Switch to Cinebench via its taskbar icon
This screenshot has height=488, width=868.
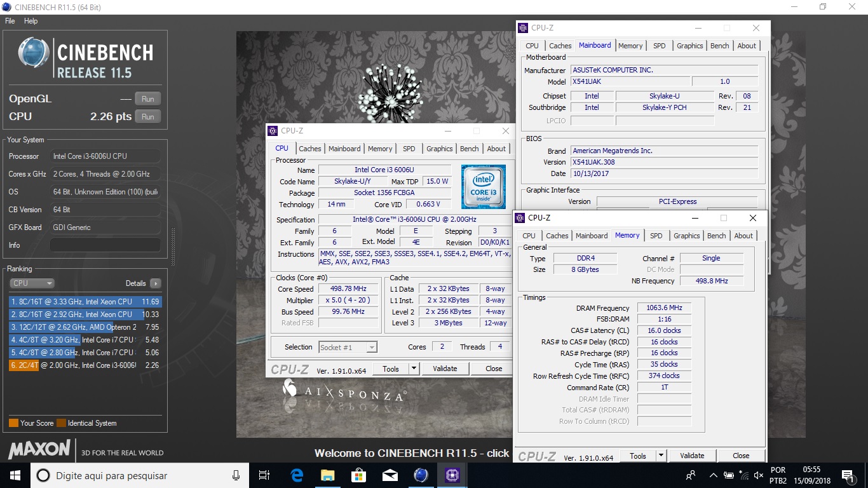pos(421,475)
